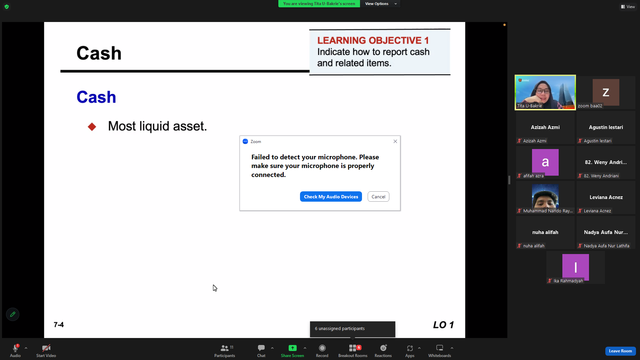Select Leviana Acnez participant tile
The height and width of the screenshot is (360, 640).
tap(606, 198)
